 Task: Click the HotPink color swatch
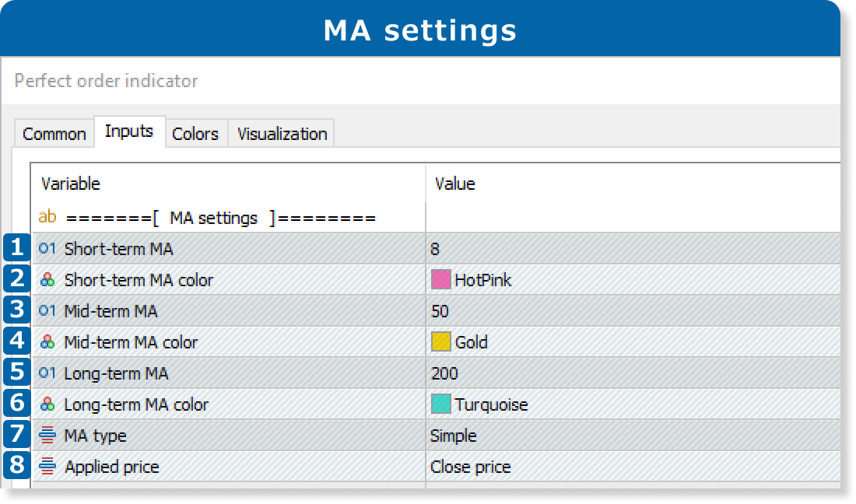[x=440, y=280]
